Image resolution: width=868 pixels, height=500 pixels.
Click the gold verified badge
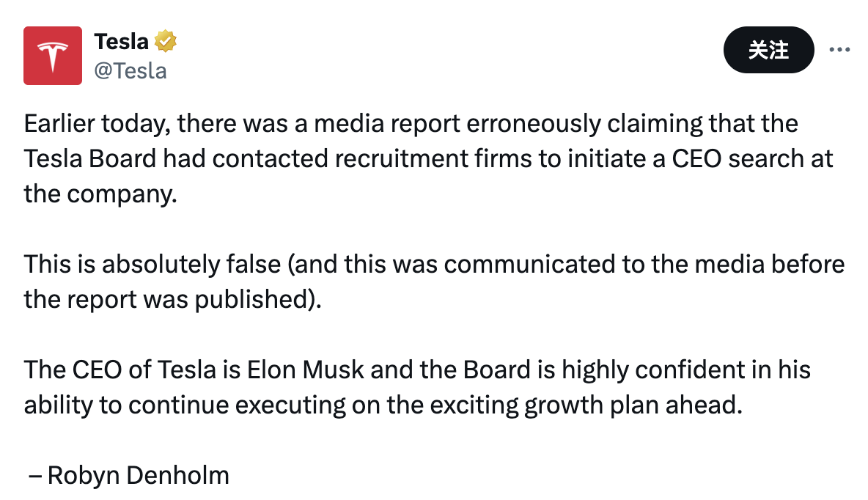(165, 42)
